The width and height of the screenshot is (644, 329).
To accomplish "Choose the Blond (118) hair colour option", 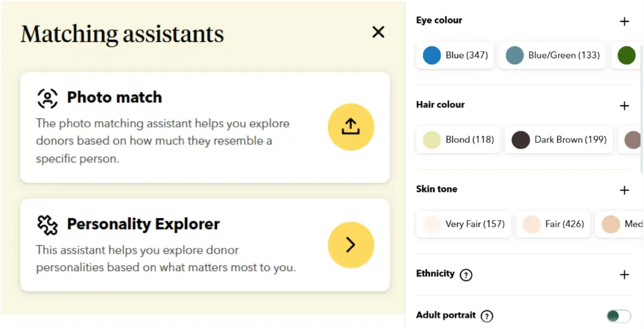I will (x=458, y=140).
